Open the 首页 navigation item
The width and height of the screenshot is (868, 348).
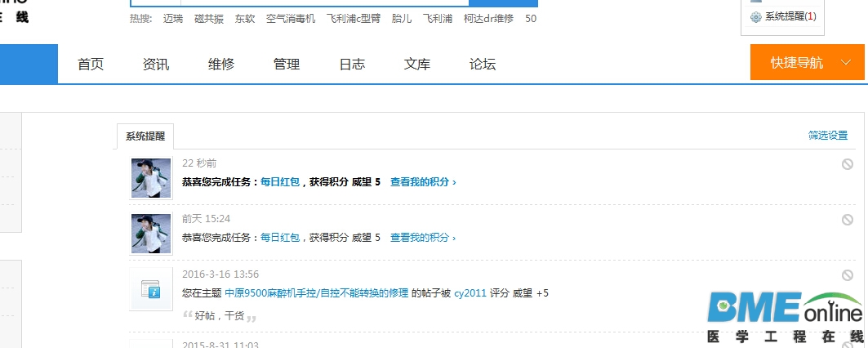pos(91,65)
